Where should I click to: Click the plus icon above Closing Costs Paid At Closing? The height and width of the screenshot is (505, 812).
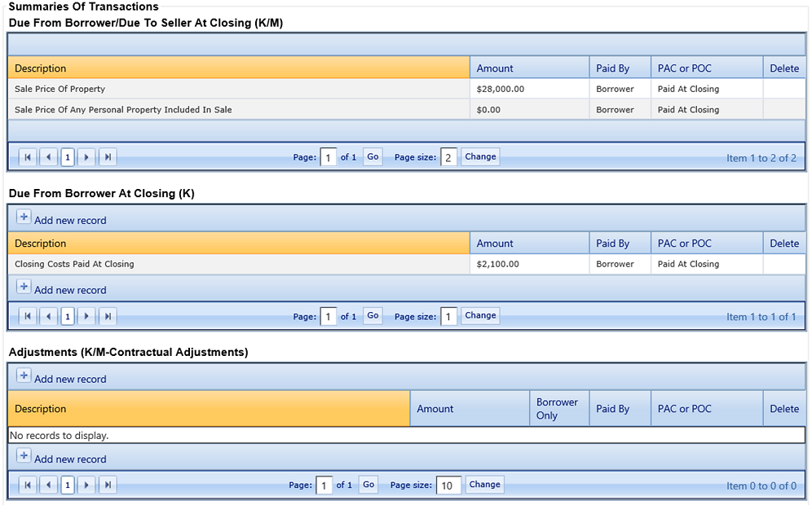tap(24, 217)
